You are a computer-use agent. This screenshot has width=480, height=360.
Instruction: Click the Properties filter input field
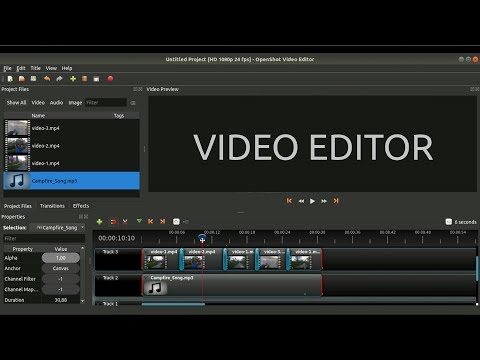point(44,238)
